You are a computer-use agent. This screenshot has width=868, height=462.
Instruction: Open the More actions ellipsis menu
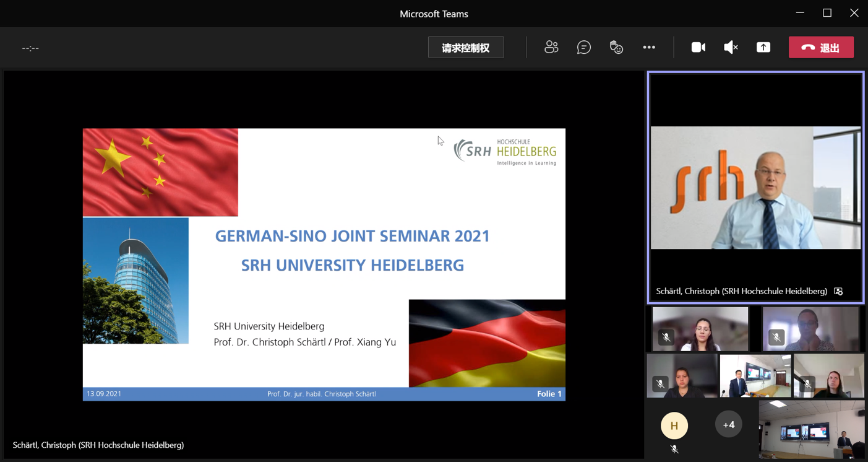(x=648, y=48)
